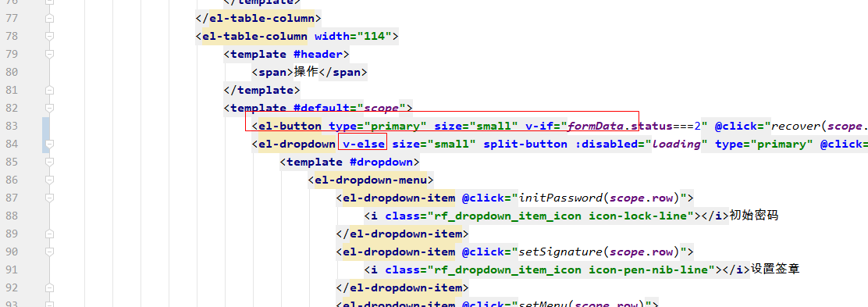868x307 pixels.
Task: Collapse the el-table-column fold on line 78
Action: coord(50,36)
